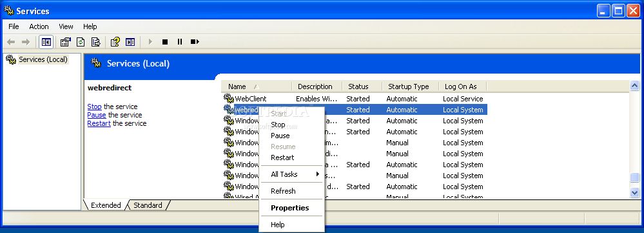
Task: Expand the All Tasks submenu
Action: coord(291,174)
